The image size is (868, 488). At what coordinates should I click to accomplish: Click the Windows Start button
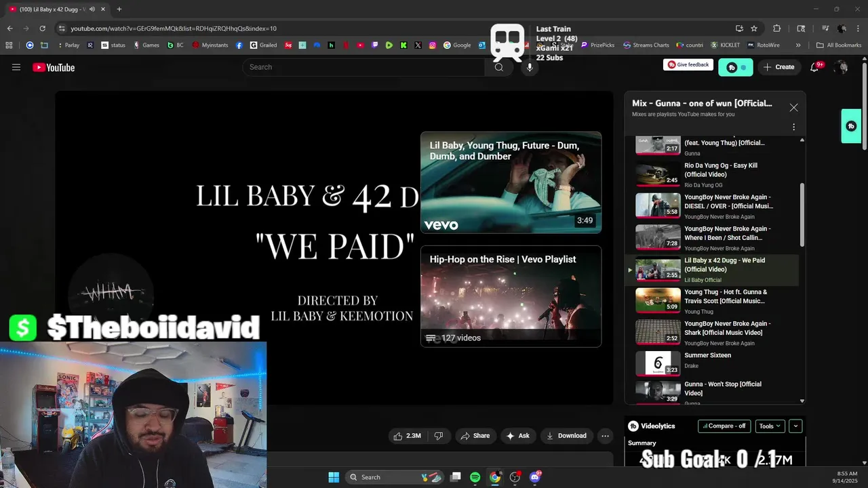(334, 477)
